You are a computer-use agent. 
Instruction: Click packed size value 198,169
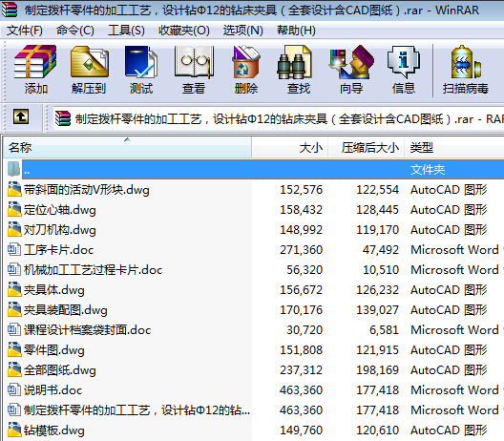pyautogui.click(x=377, y=370)
